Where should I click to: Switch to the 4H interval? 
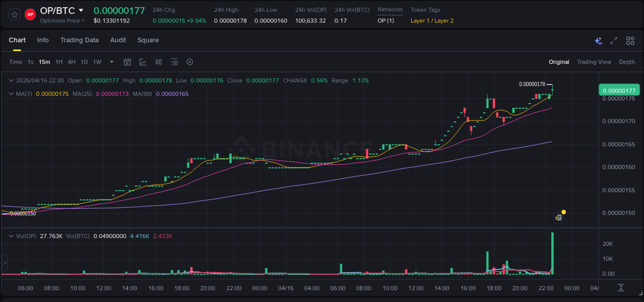coord(72,62)
